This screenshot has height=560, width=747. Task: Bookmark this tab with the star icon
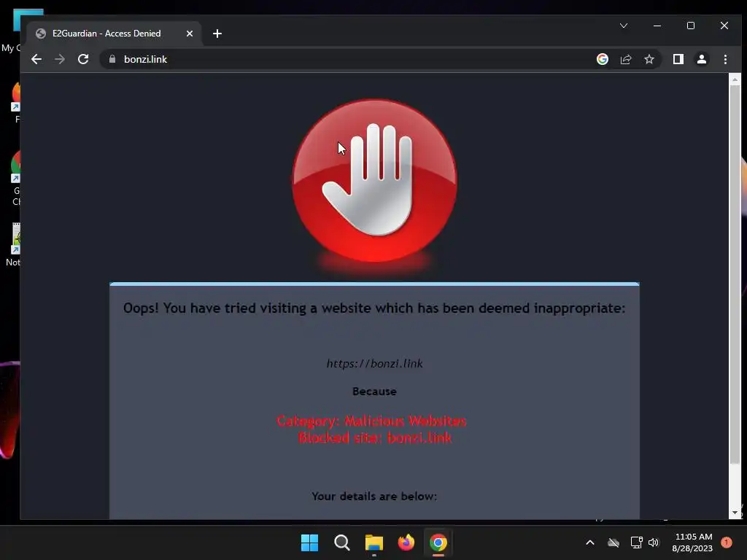point(649,59)
